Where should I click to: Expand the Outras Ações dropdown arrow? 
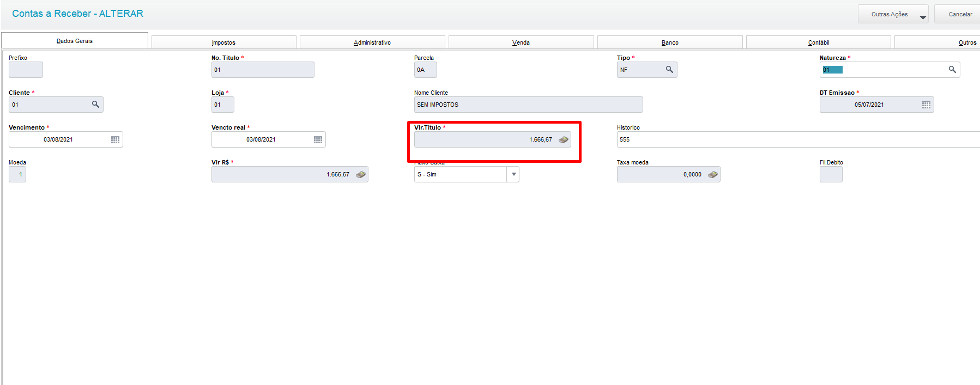923,17
